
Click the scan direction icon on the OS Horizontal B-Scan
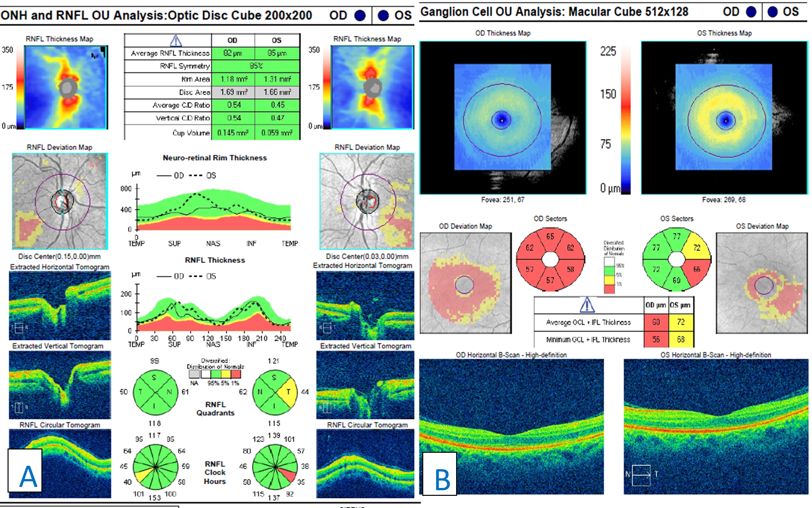pos(641,475)
